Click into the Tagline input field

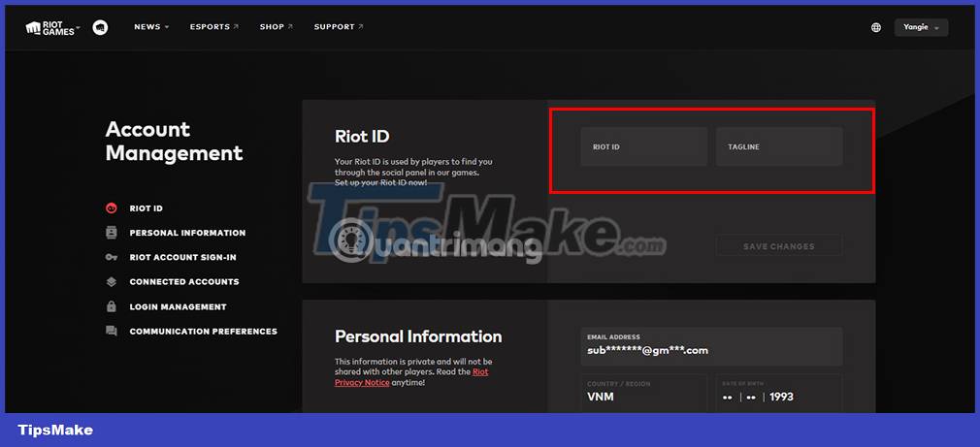tap(779, 146)
